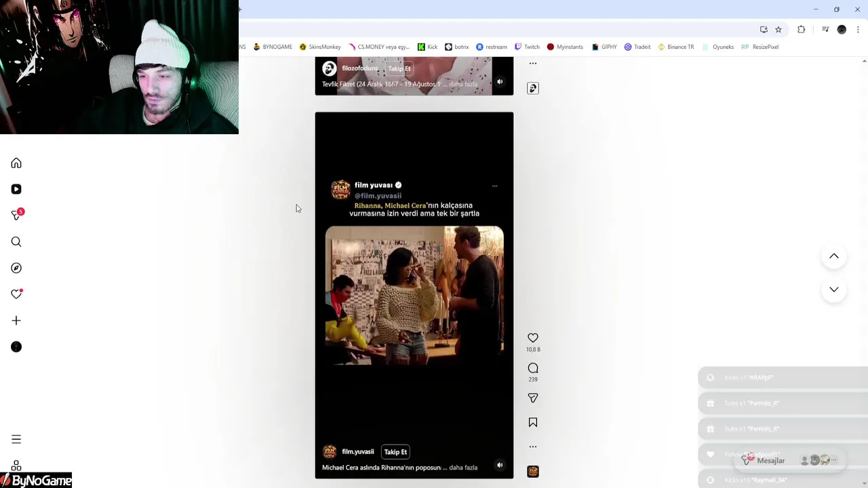Open Chrome media control icon

[x=825, y=29]
